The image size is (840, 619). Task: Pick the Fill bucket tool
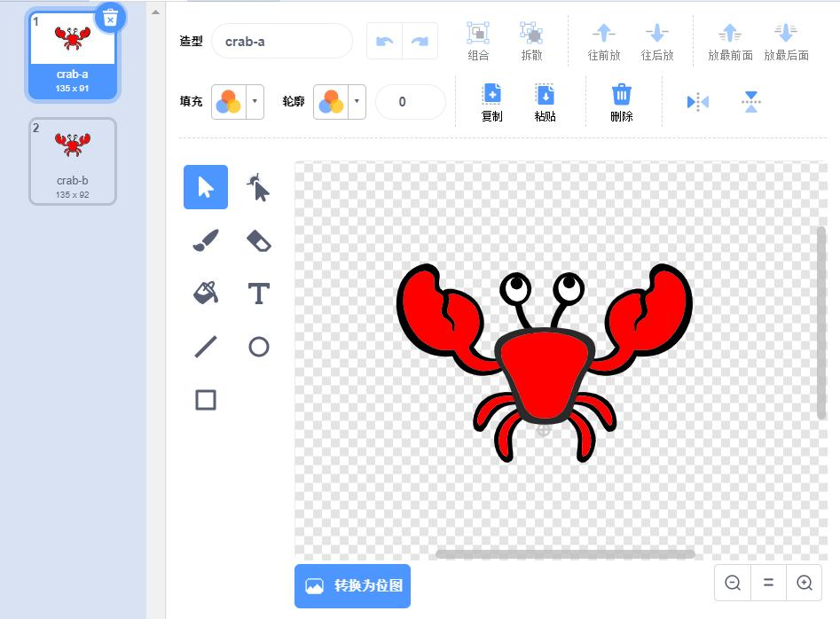206,294
